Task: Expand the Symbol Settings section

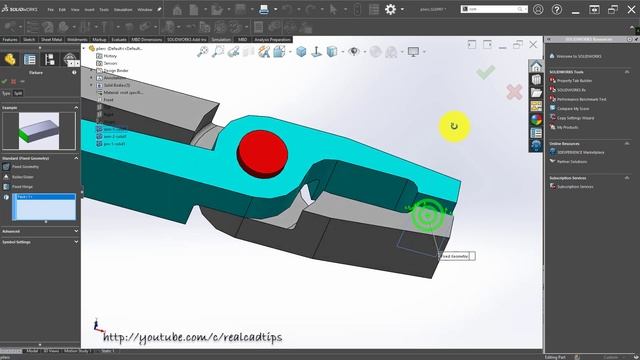Action: coord(76,242)
